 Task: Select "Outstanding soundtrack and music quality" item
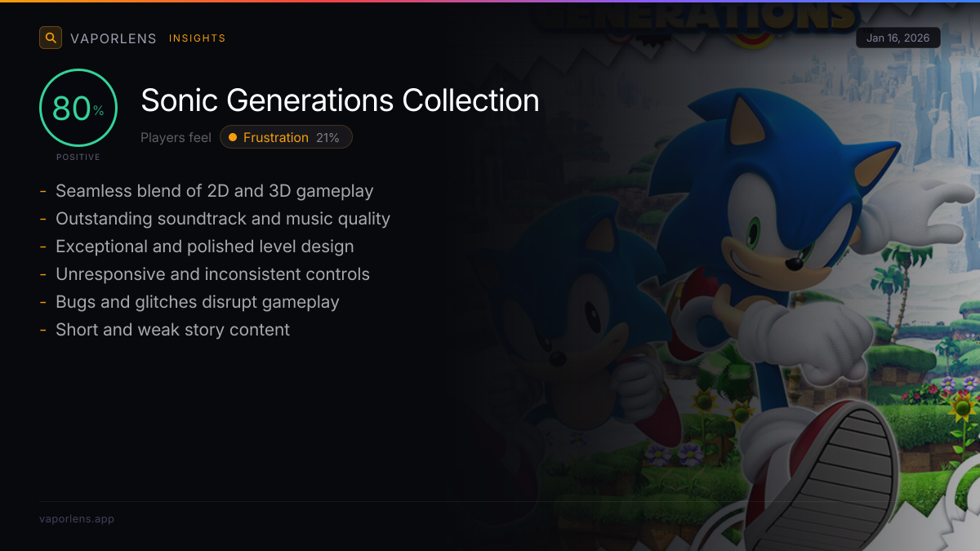point(222,219)
